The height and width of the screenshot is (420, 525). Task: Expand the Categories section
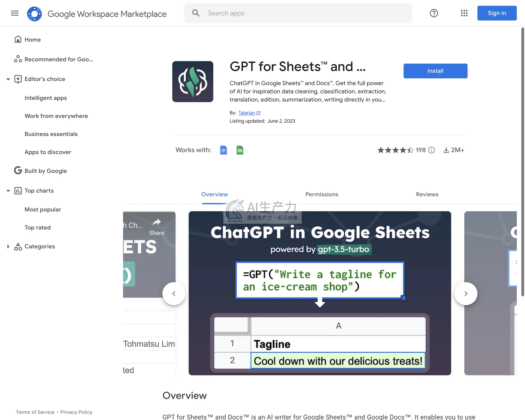click(x=8, y=246)
